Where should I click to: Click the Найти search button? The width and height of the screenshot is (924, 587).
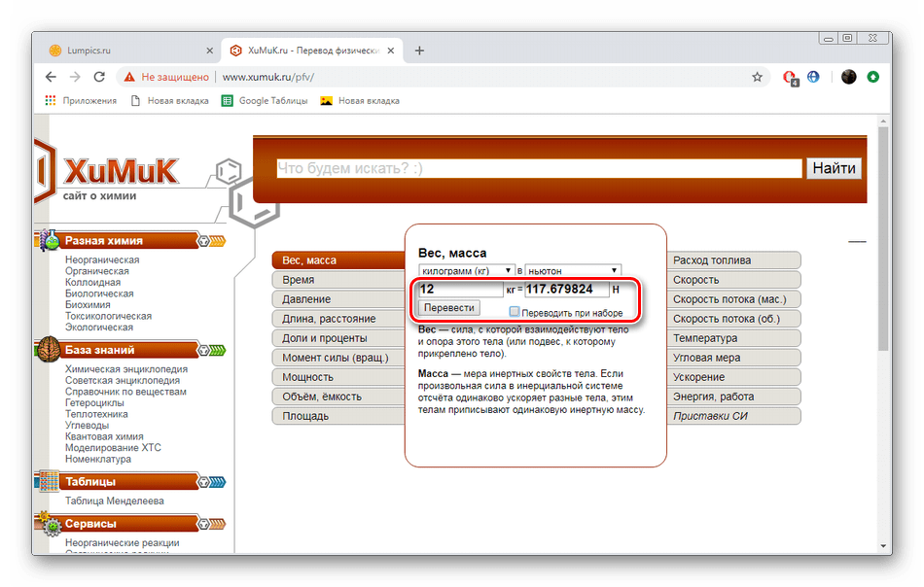click(x=834, y=168)
